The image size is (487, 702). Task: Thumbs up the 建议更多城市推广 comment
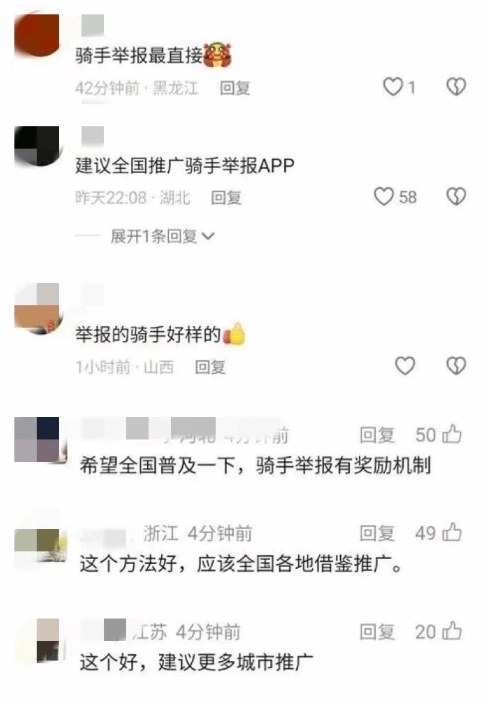(452, 631)
